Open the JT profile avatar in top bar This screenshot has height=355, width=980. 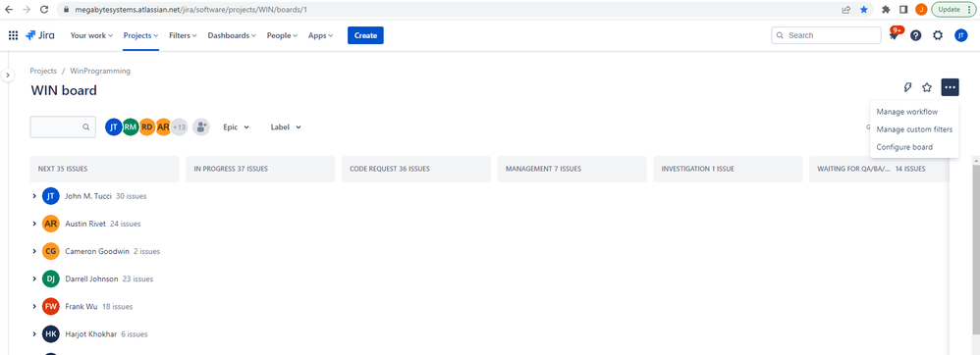click(x=960, y=35)
